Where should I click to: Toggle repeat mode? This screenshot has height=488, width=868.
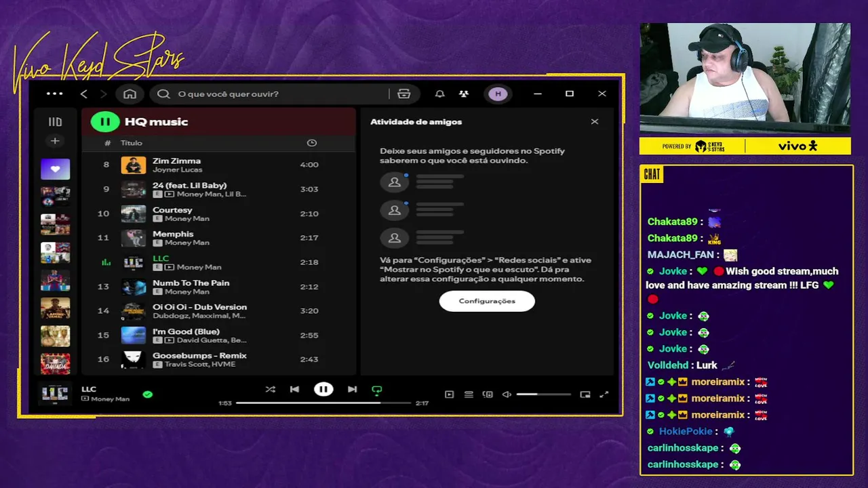pyautogui.click(x=377, y=390)
